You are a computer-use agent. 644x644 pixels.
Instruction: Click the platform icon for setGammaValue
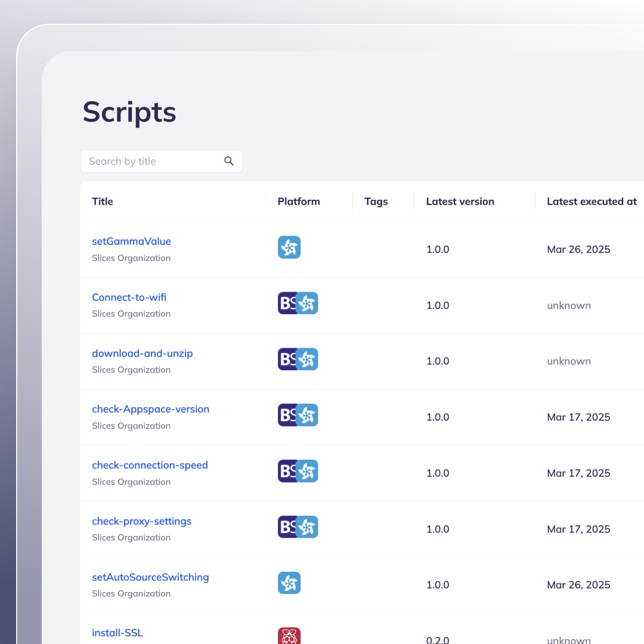[289, 247]
